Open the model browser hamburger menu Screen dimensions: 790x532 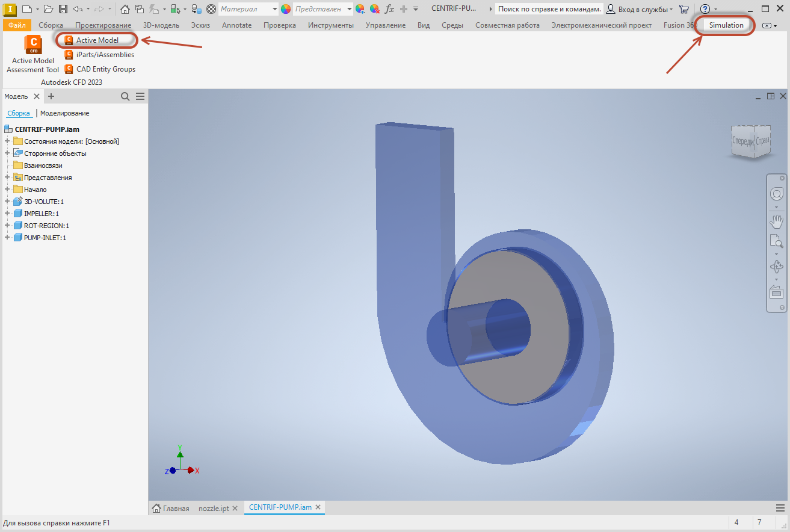pos(140,96)
